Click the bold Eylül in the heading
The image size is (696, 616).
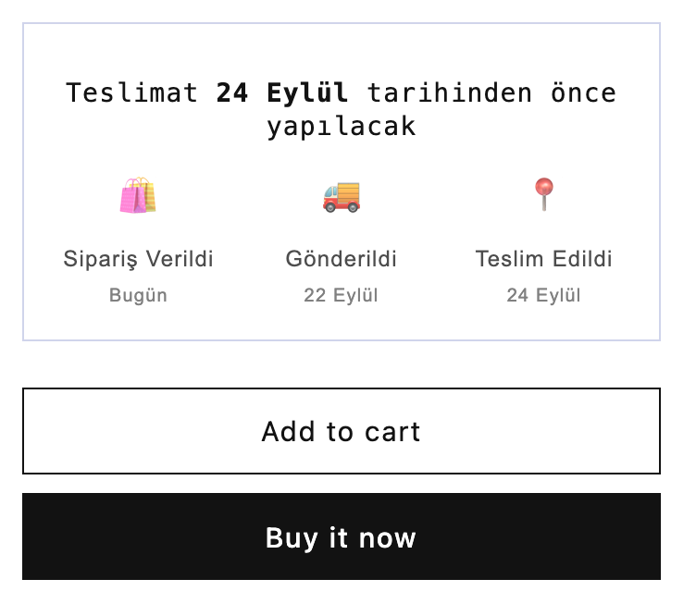pyautogui.click(x=307, y=93)
